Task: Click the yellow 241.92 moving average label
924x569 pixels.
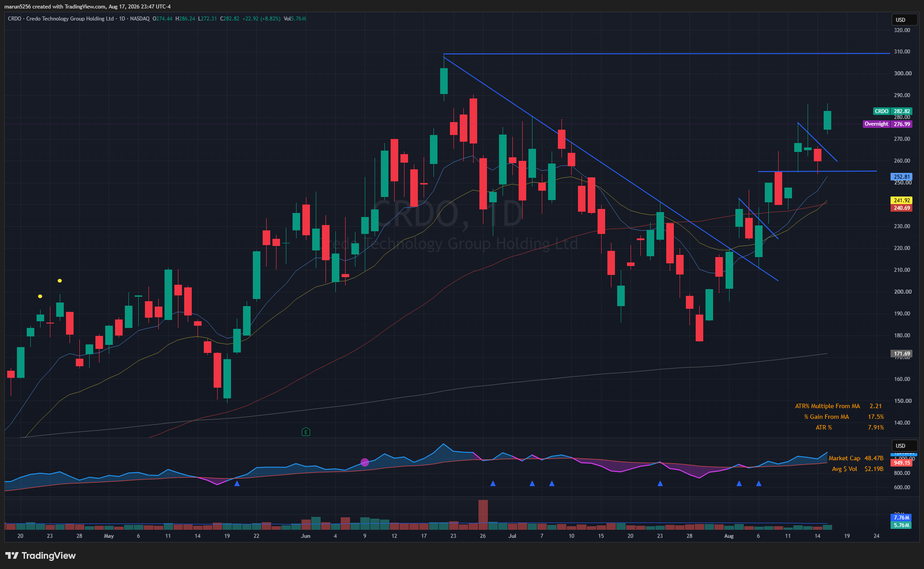Action: 901,201
